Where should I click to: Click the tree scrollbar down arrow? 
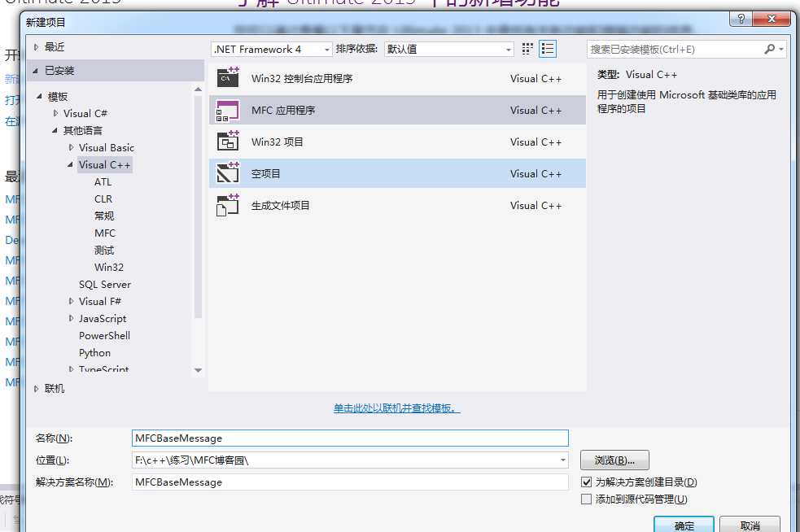pyautogui.click(x=198, y=370)
